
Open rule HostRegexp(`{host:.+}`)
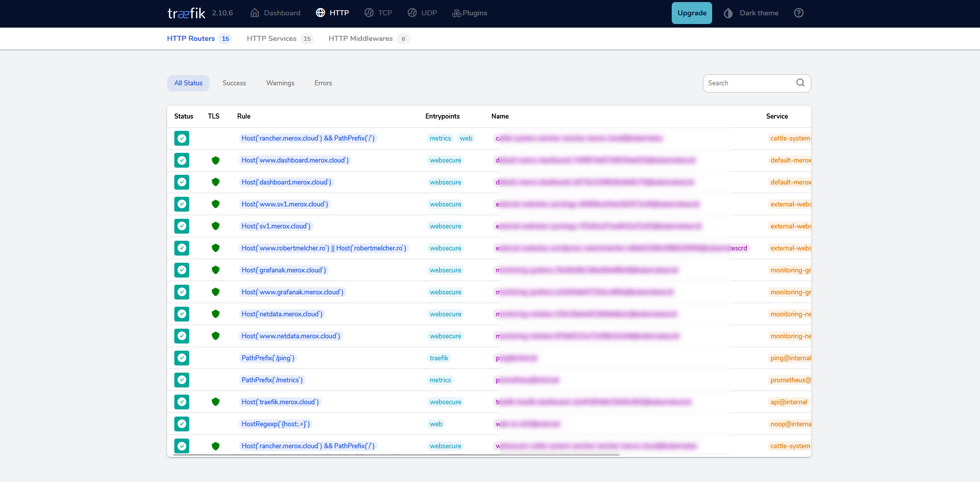[276, 424]
